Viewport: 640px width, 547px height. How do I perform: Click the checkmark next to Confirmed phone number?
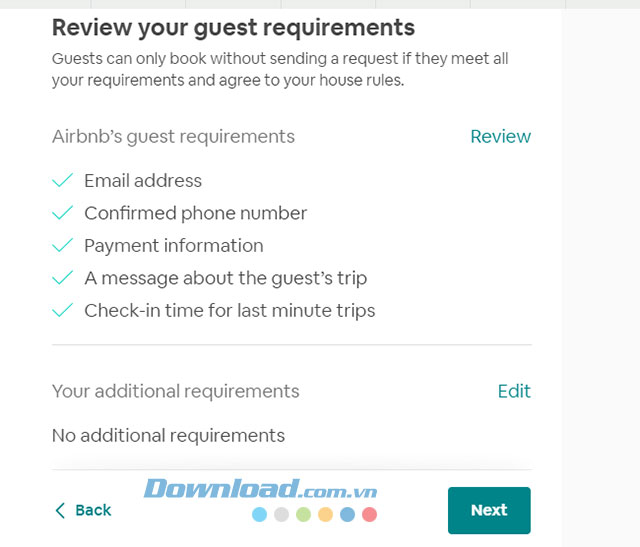[63, 213]
